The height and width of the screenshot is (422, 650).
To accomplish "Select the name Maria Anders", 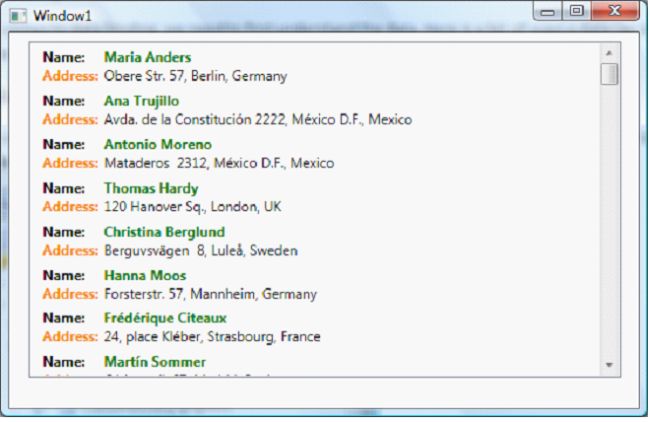I will coord(147,57).
